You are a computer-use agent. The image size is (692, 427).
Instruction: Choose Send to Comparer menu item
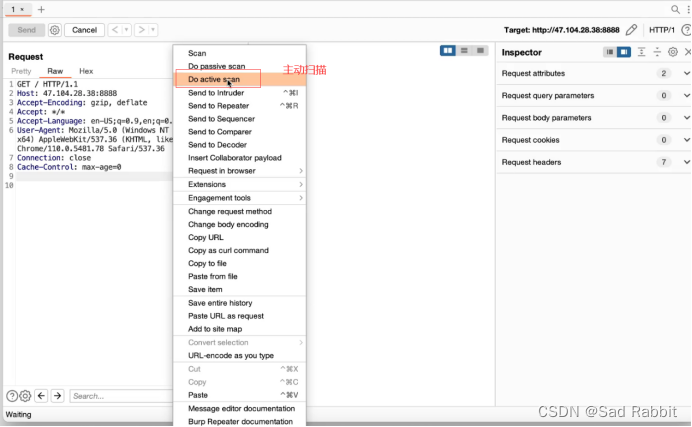coord(240,132)
